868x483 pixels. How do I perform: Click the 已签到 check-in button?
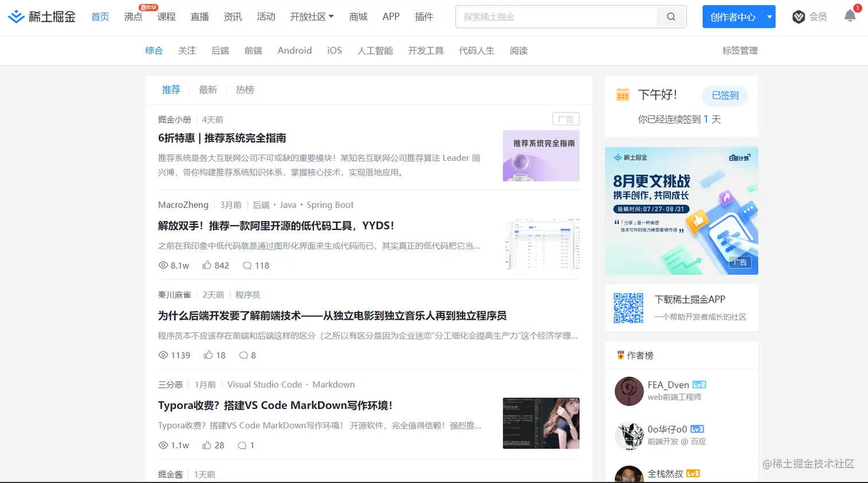click(725, 95)
